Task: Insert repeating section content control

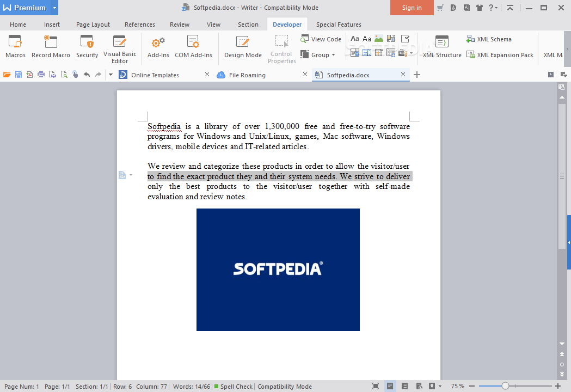Action: pyautogui.click(x=391, y=53)
